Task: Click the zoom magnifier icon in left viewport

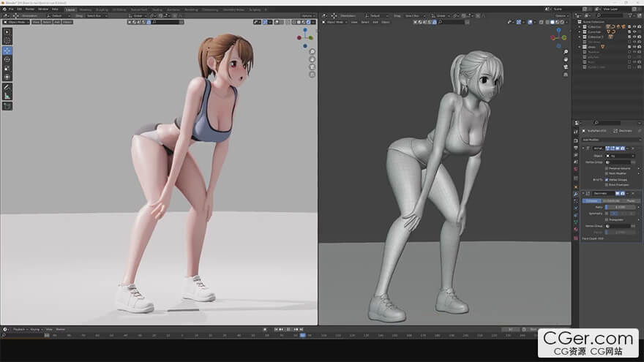Action: 312,51
